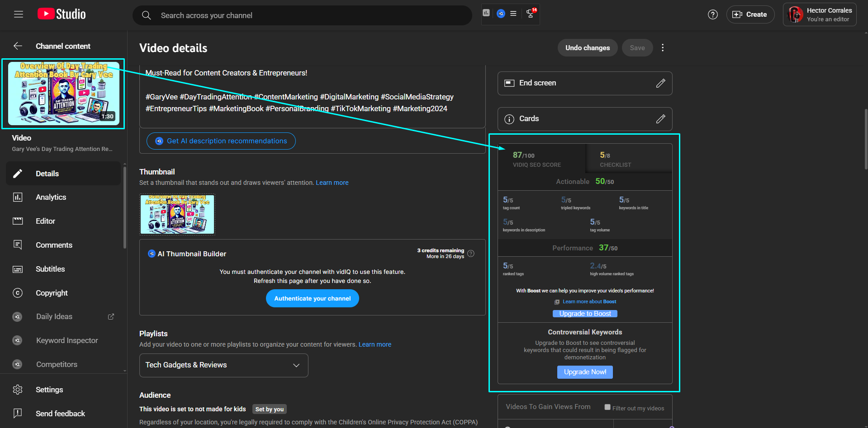Click the Learn more about Boost document icon
The width and height of the screenshot is (868, 428).
[557, 302]
